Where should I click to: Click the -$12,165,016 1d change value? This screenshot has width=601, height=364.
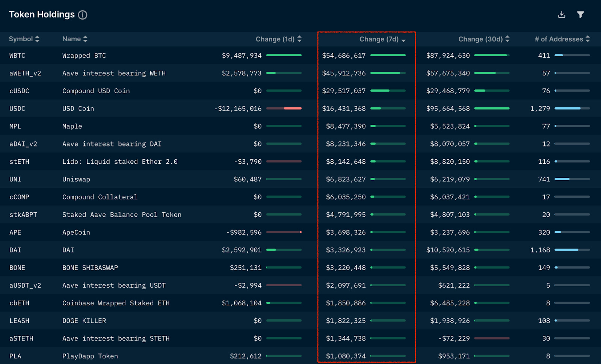[238, 109]
